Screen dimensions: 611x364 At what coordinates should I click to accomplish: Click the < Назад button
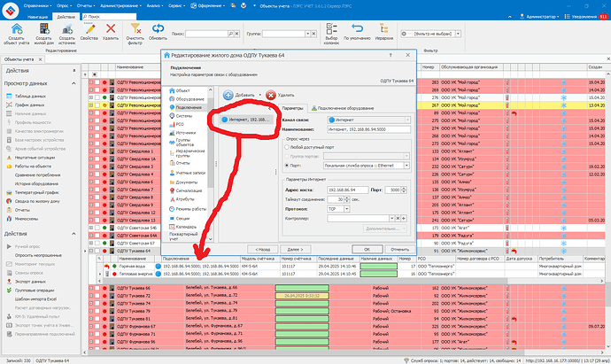[263, 249]
